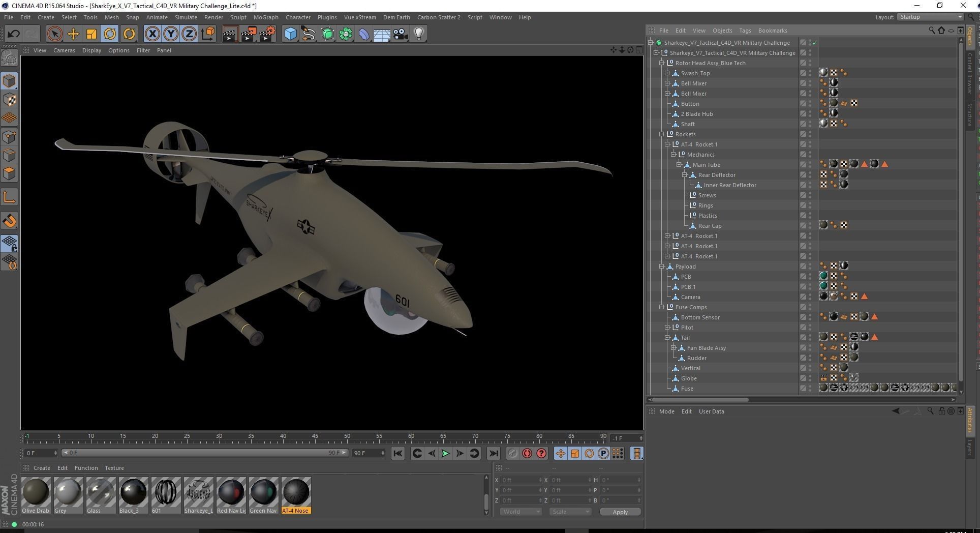Viewport: 980px width, 533px height.
Task: Open the deformer objects icon
Action: (364, 34)
